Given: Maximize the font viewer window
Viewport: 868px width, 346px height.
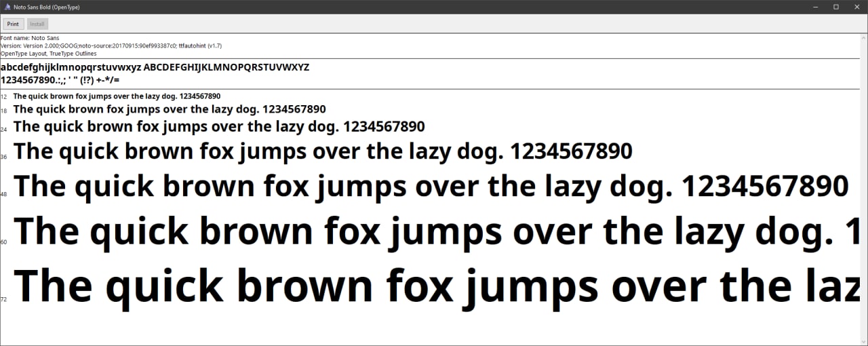Looking at the screenshot, I should tap(836, 6).
